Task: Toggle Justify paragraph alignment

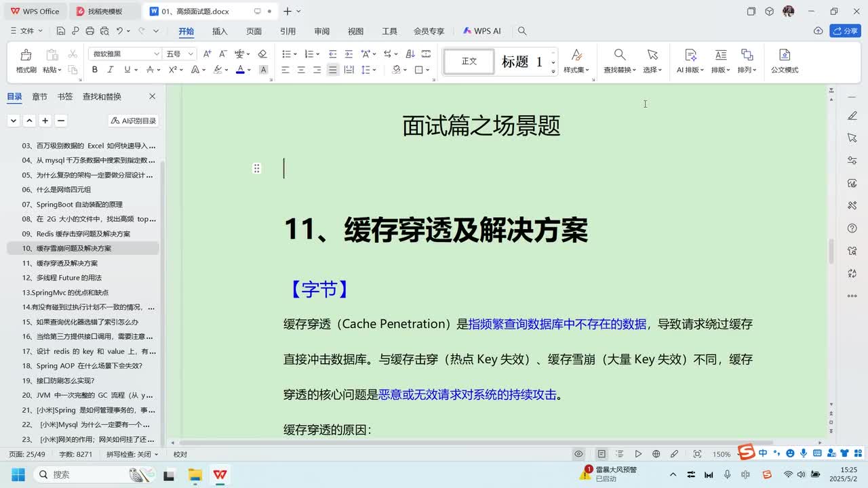Action: tap(332, 70)
